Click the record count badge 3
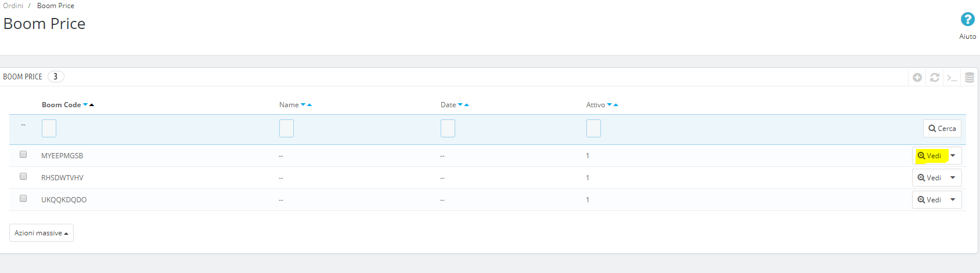 [56, 77]
